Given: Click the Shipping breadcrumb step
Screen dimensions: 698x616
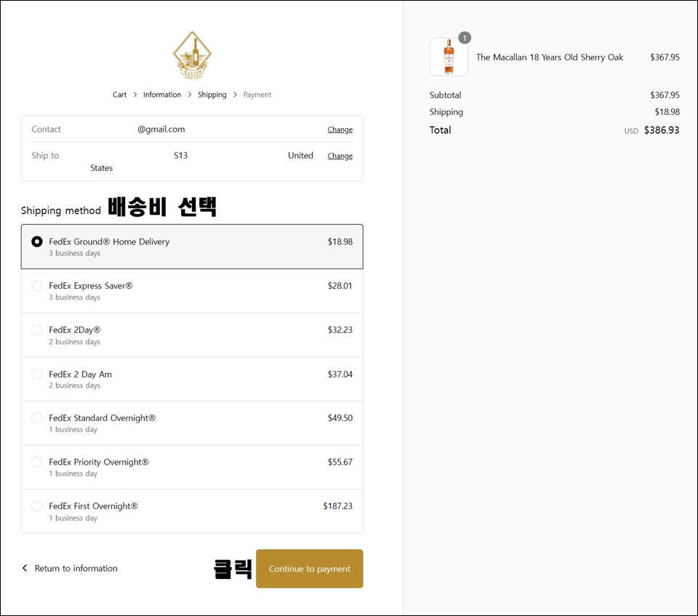Looking at the screenshot, I should [212, 95].
